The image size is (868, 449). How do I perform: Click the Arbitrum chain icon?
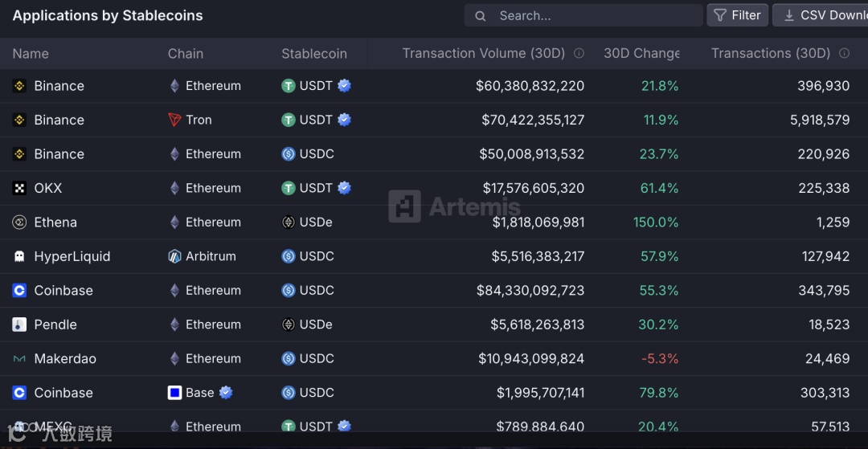point(174,256)
